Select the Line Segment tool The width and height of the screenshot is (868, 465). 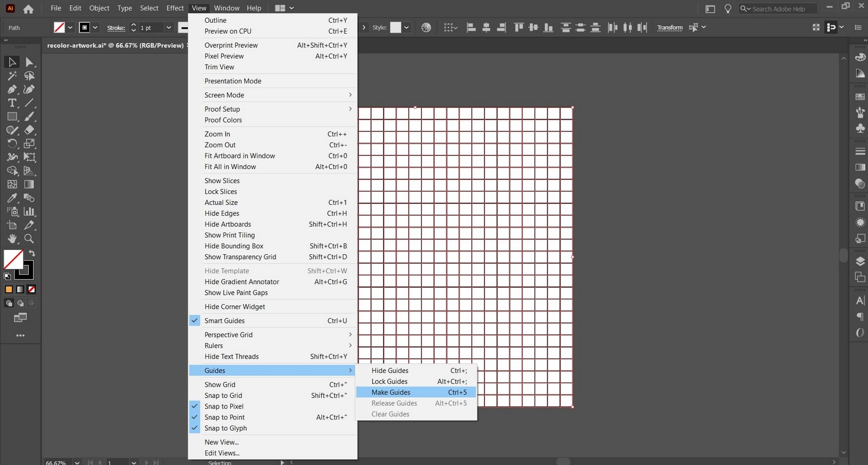pyautogui.click(x=29, y=103)
